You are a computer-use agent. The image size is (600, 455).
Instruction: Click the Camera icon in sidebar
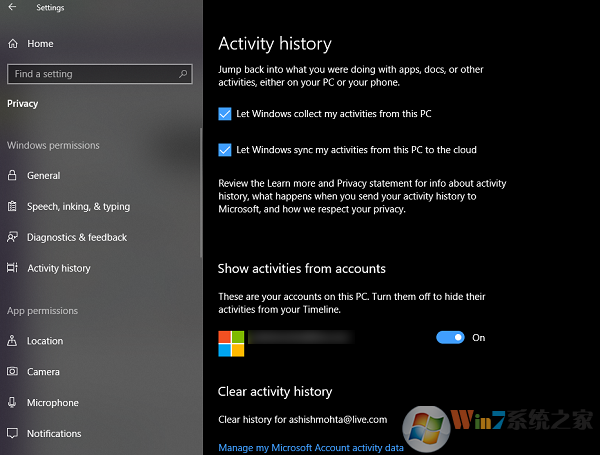pos(12,372)
